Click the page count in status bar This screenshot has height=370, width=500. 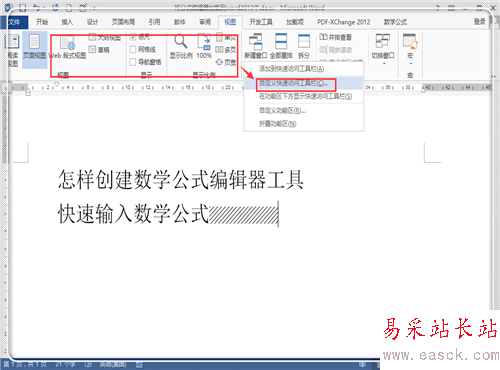(x=24, y=365)
